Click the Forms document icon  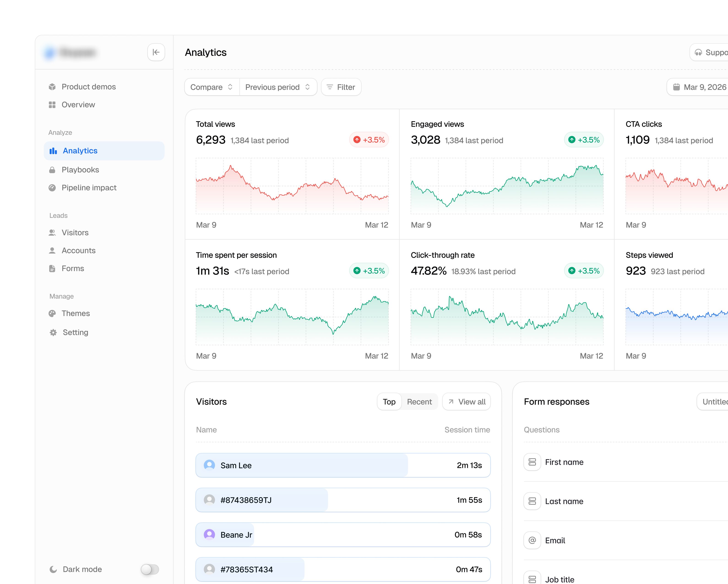52,268
